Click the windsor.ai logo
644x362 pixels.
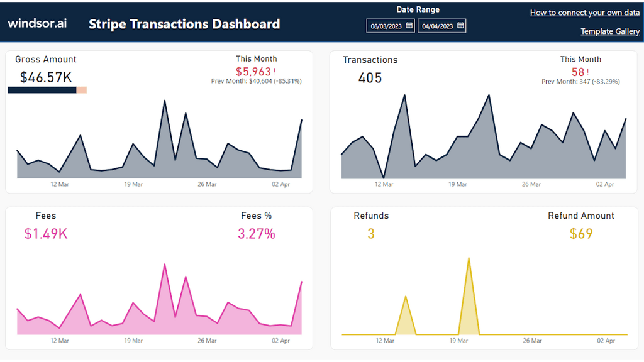pyautogui.click(x=37, y=23)
